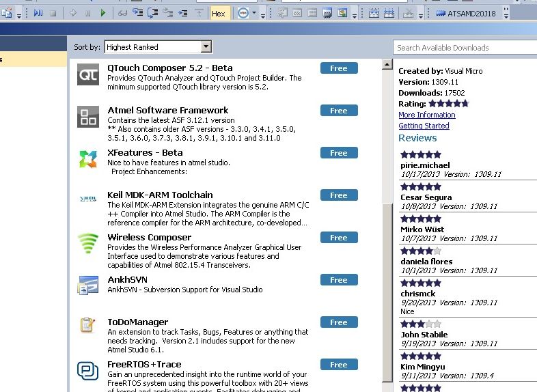The image size is (537, 392).
Task: Select the ToDoManager clipboard icon
Action: pos(87,326)
